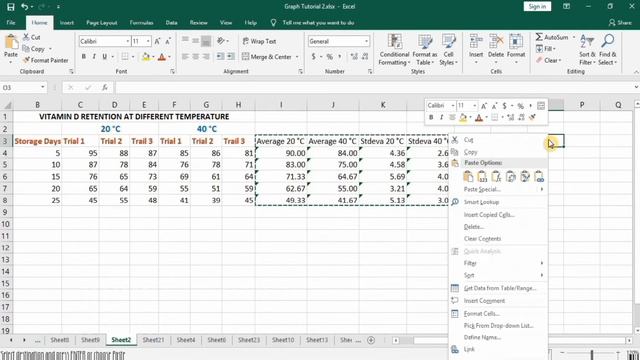Toggle Bold in the ribbon Font group
The width and height of the screenshot is (640, 360).
click(84, 57)
